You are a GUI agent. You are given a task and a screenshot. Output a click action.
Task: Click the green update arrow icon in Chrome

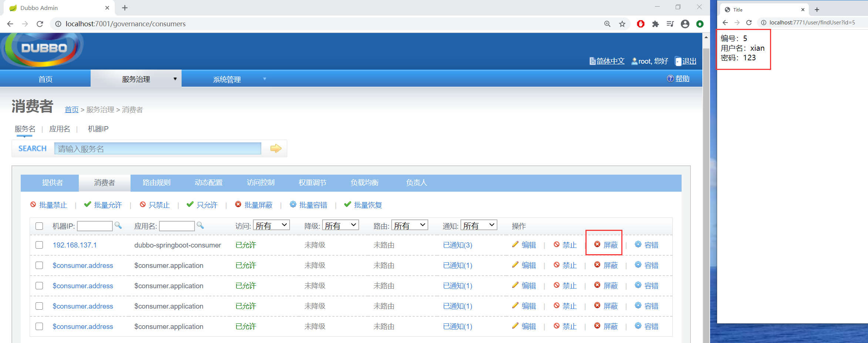tap(700, 24)
